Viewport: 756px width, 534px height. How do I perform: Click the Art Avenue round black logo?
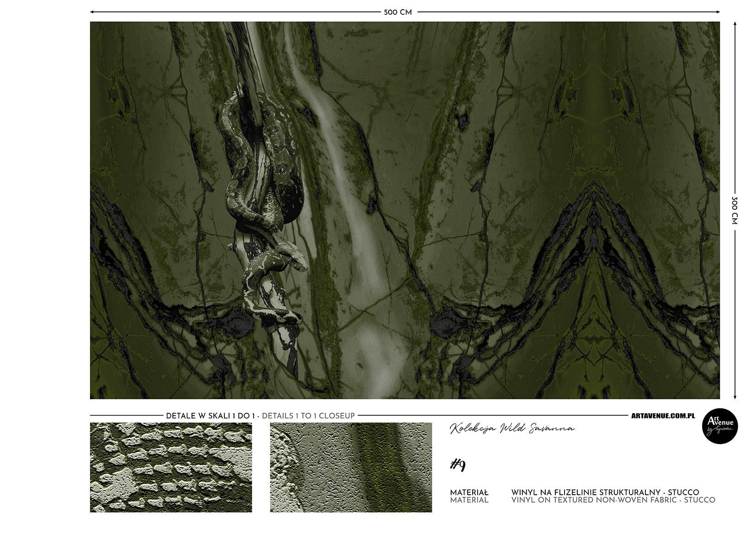[719, 426]
